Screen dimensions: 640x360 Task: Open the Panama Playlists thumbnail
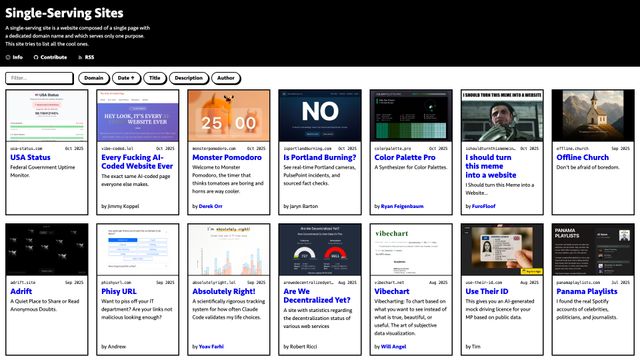point(593,249)
